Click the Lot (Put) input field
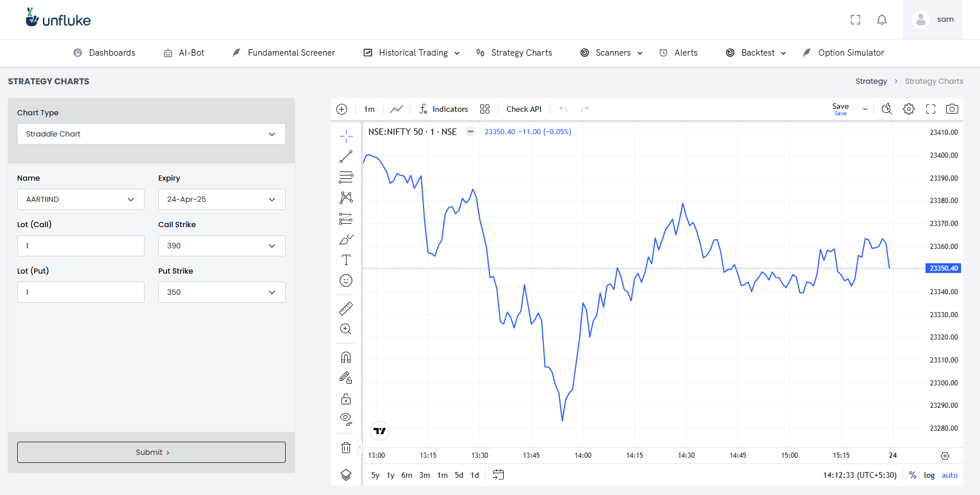The image size is (980, 495). [x=81, y=292]
